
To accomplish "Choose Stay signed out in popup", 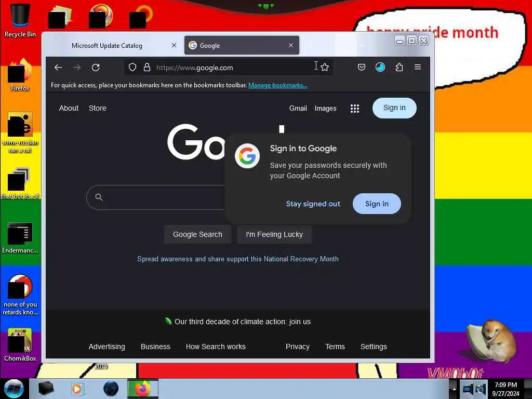I will (x=313, y=204).
